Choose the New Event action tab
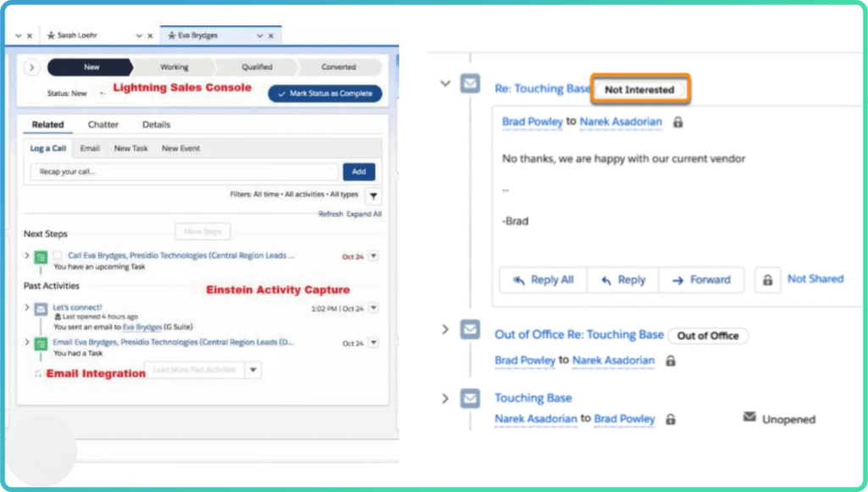This screenshot has height=492, width=868. click(181, 148)
